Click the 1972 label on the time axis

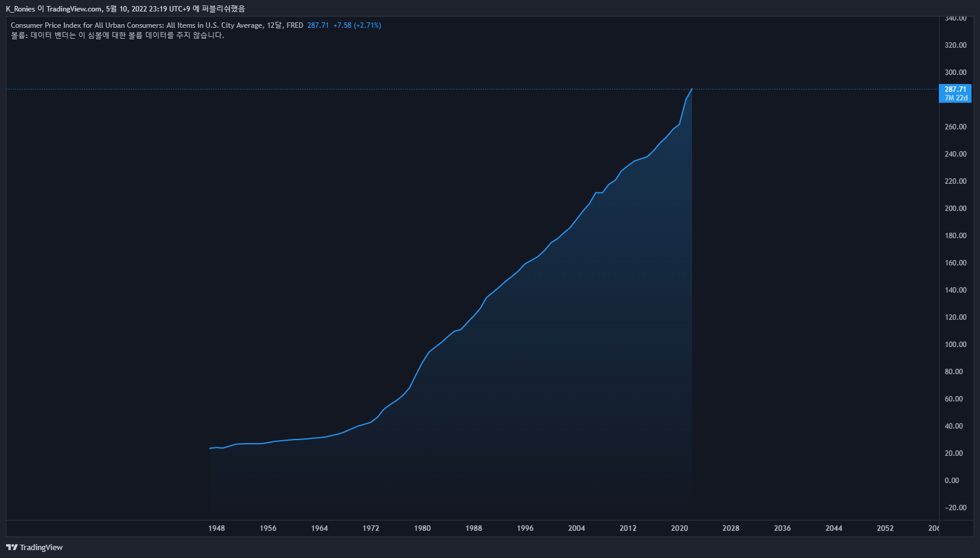coord(371,528)
